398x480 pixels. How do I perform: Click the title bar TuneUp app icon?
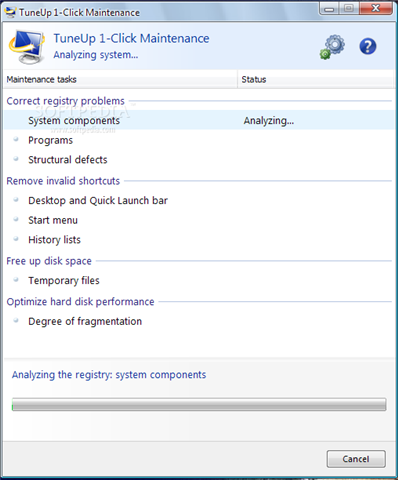[x=10, y=12]
